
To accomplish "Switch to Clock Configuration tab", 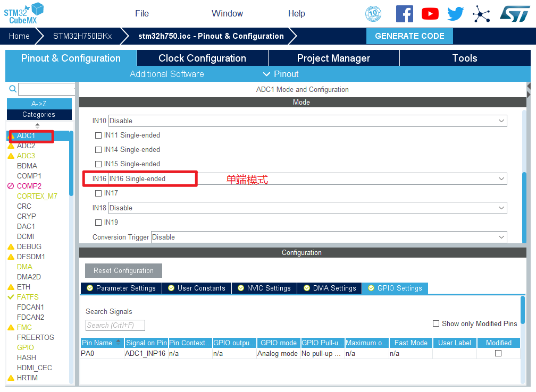I will (x=202, y=58).
